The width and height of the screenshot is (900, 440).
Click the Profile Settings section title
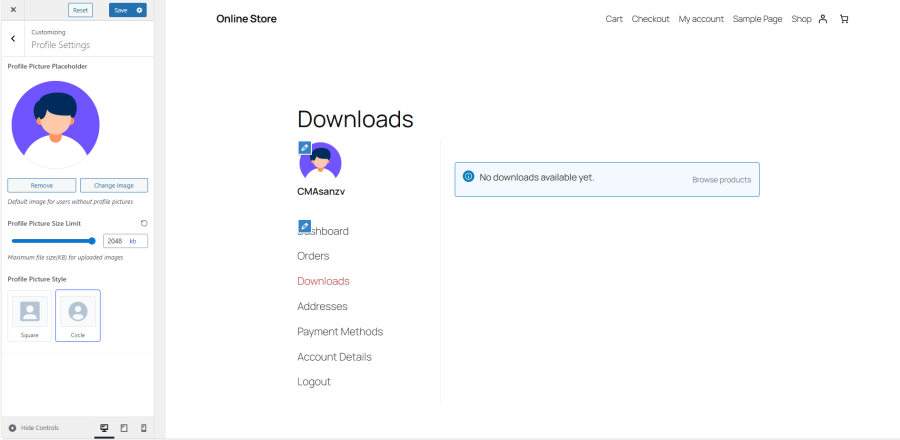coord(60,45)
